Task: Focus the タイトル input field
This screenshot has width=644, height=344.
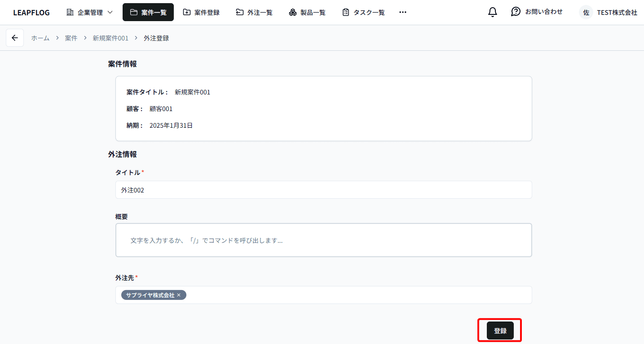Action: tap(323, 190)
